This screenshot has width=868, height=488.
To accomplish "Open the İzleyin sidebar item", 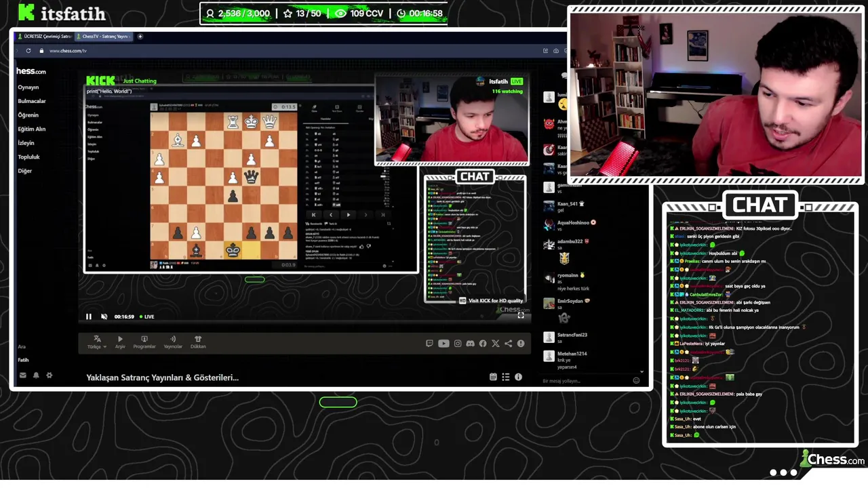I will tap(26, 143).
